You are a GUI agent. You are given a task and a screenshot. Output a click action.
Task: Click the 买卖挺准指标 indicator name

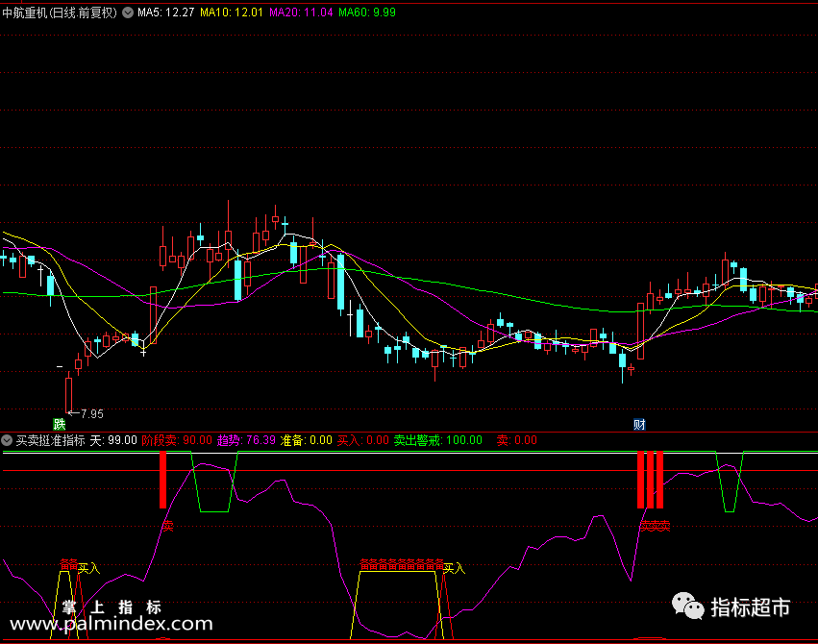point(50,440)
